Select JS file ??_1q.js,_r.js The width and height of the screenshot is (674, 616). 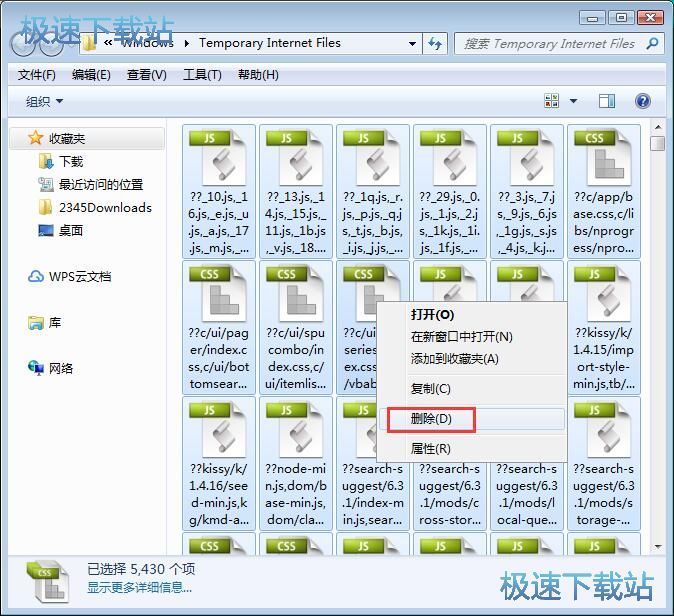pyautogui.click(x=373, y=192)
